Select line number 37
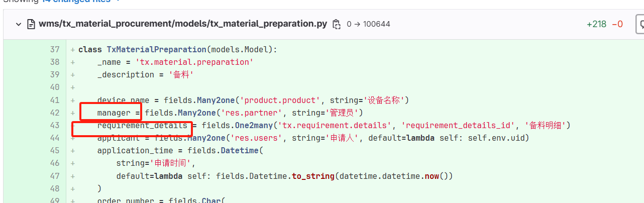 tap(54, 49)
